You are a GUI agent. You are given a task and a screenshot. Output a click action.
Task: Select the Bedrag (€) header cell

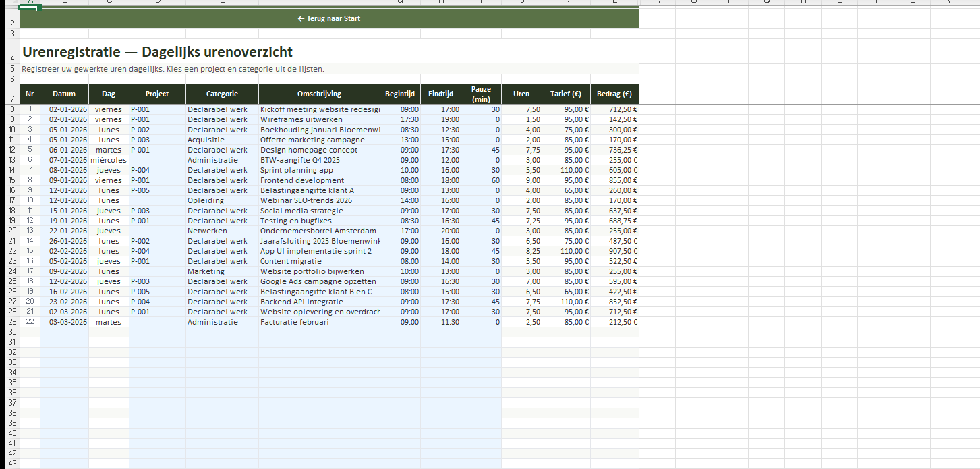[614, 94]
